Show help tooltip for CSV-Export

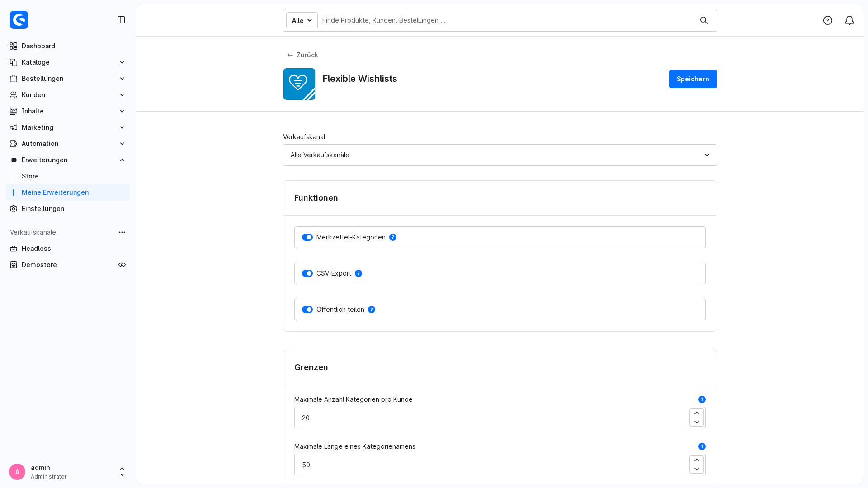pos(359,273)
